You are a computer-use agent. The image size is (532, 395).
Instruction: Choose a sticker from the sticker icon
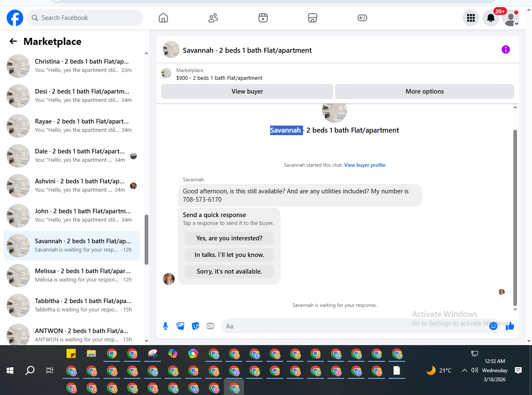coord(195,326)
